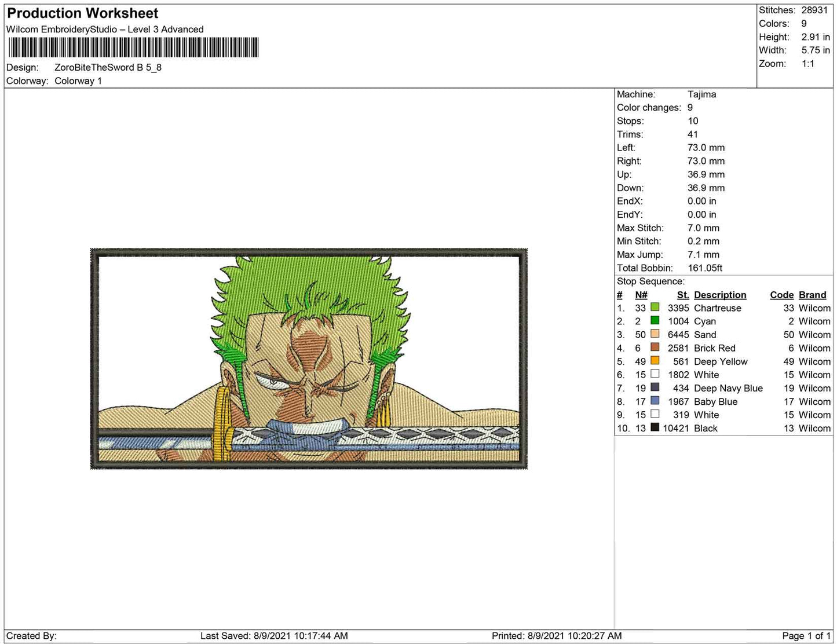Select the "Cyan" description text

tap(705, 321)
